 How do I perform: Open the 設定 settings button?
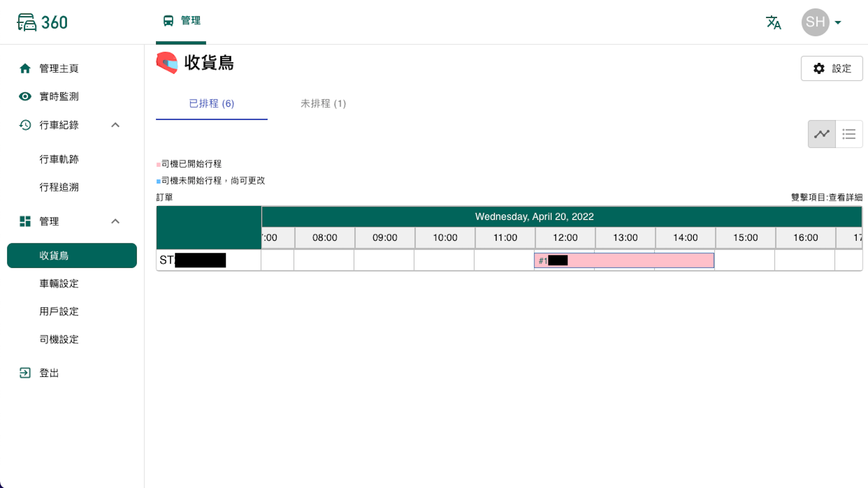click(832, 68)
